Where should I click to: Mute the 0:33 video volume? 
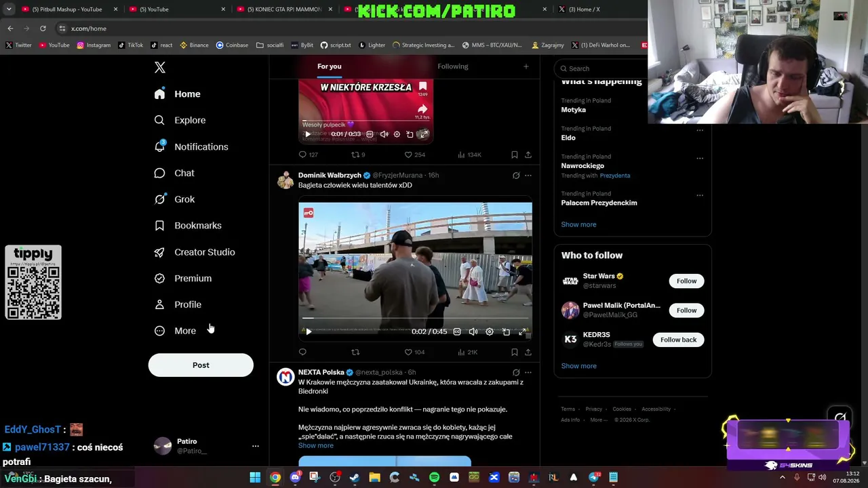point(384,134)
